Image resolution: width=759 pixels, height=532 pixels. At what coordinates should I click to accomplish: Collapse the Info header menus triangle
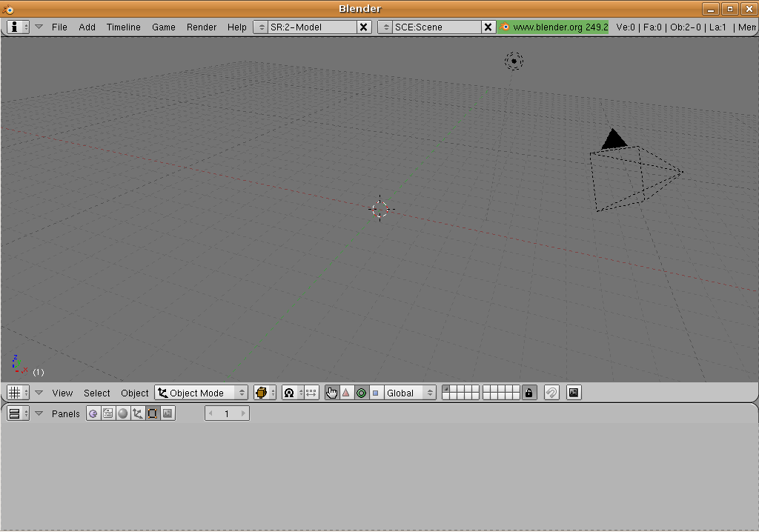[x=39, y=27]
